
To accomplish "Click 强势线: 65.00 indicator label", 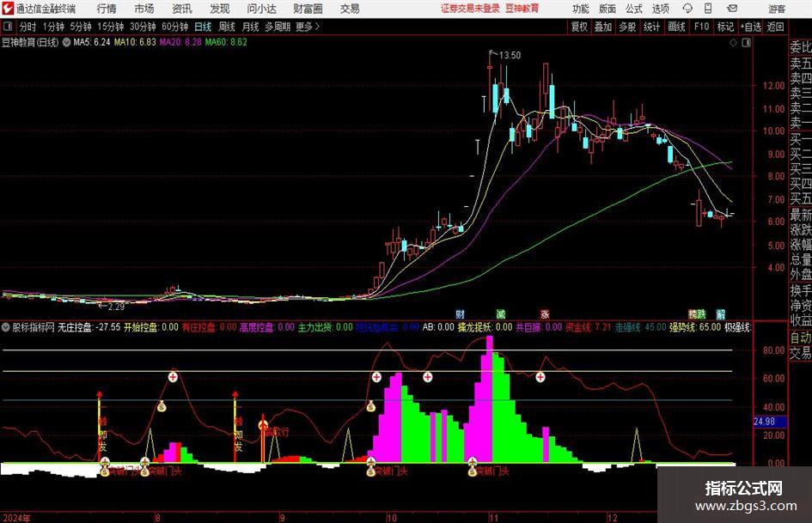I will [695, 327].
